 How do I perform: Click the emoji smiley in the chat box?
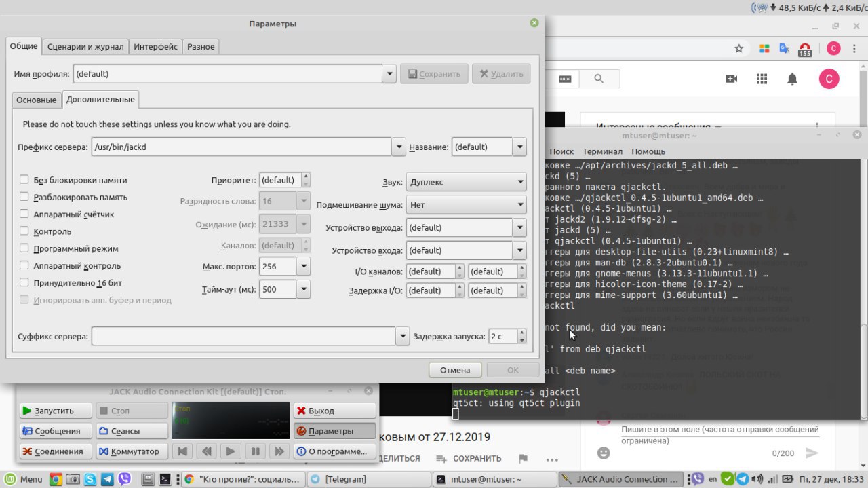tap(604, 453)
